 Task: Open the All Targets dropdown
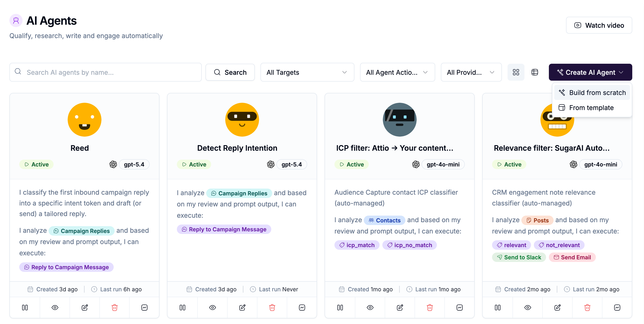[307, 72]
